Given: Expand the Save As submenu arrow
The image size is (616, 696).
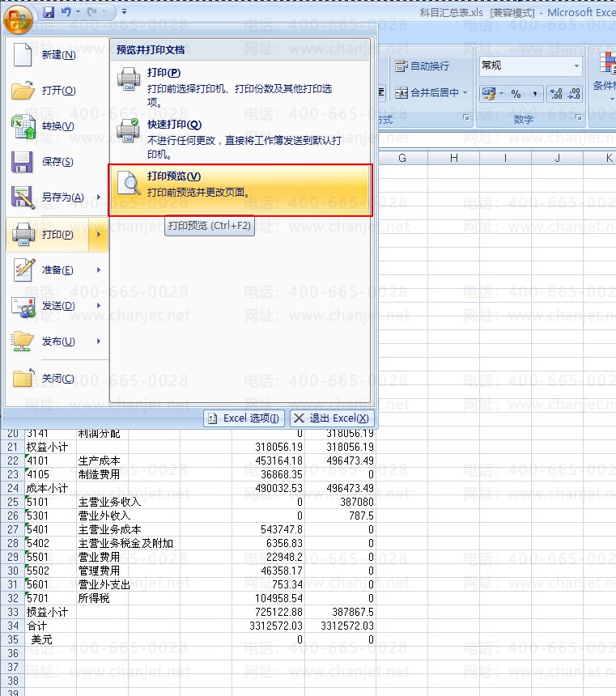Looking at the screenshot, I should pyautogui.click(x=99, y=197).
